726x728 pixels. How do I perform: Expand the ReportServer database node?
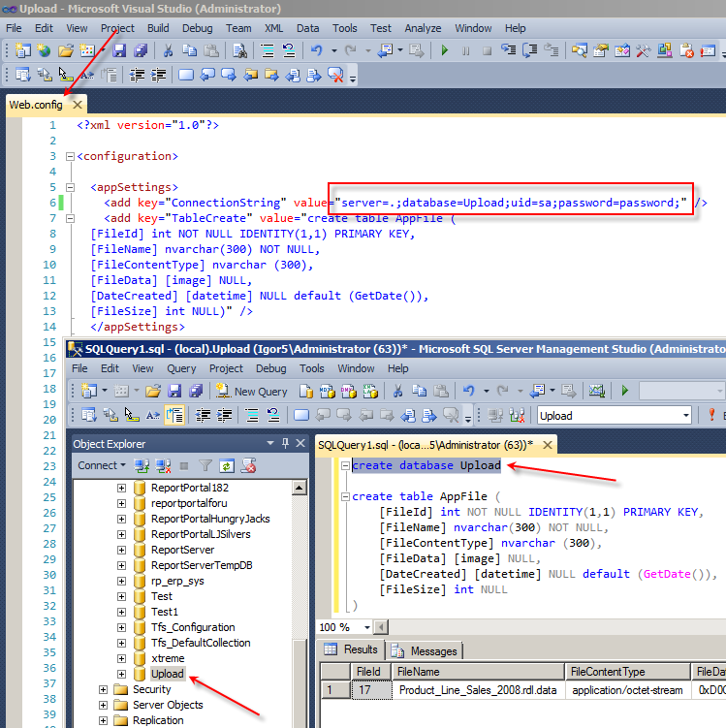[x=121, y=551]
